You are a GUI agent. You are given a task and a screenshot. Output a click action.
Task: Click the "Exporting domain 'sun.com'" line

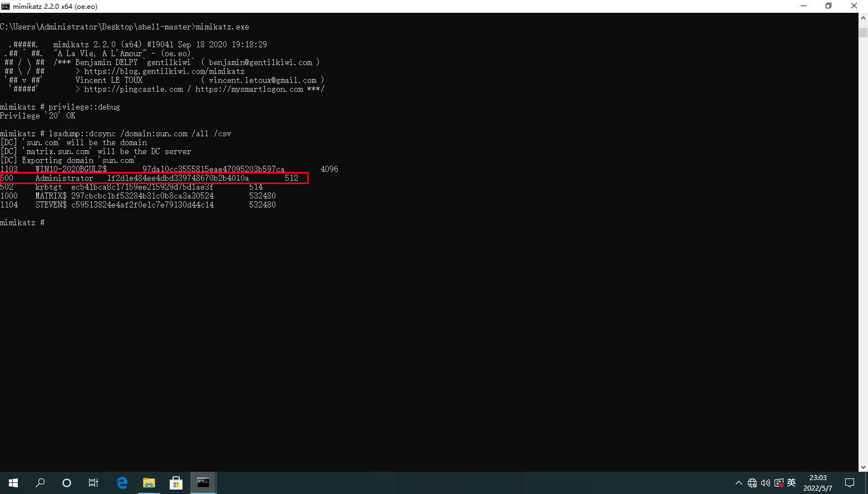[x=68, y=160]
